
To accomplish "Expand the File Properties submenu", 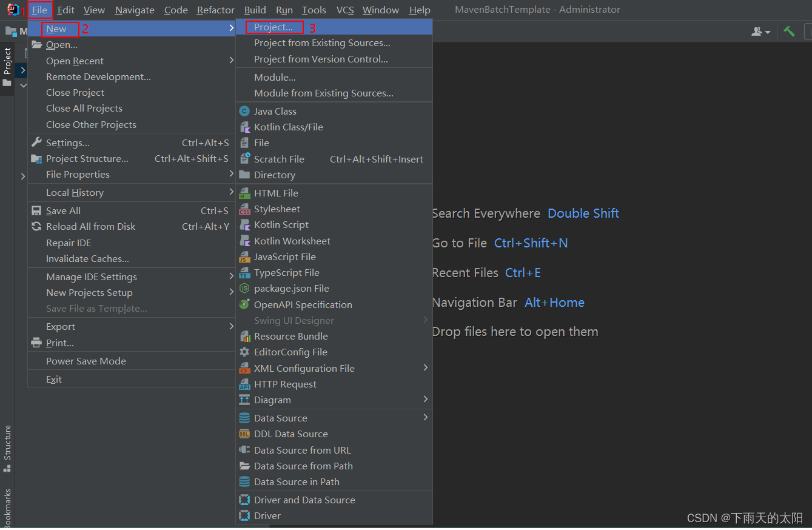I will [x=231, y=173].
